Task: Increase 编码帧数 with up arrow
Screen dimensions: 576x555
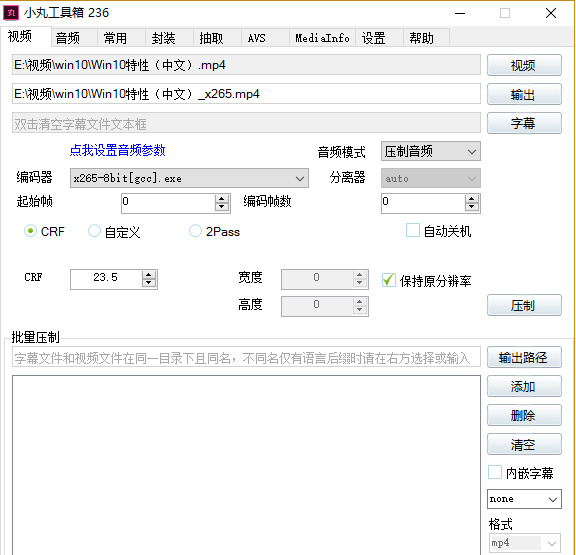Action: (x=472, y=199)
